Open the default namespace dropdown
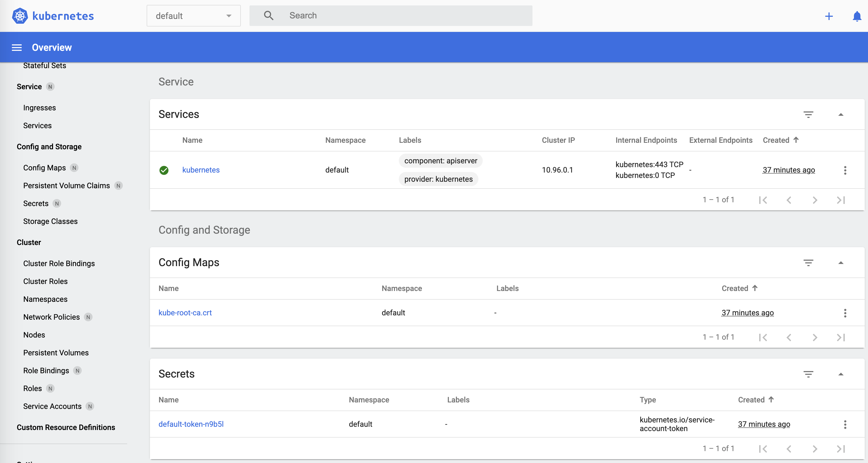The image size is (868, 463). (193, 16)
